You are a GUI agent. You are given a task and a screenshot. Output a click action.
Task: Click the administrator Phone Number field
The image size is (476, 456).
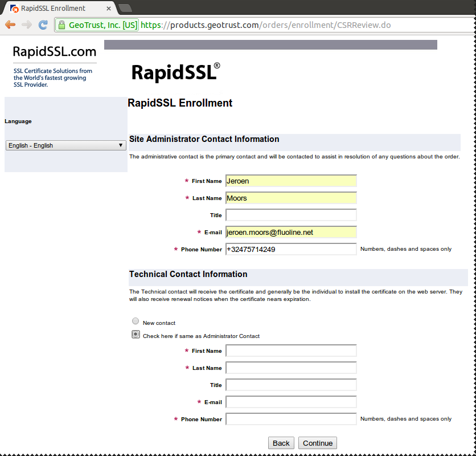(291, 249)
